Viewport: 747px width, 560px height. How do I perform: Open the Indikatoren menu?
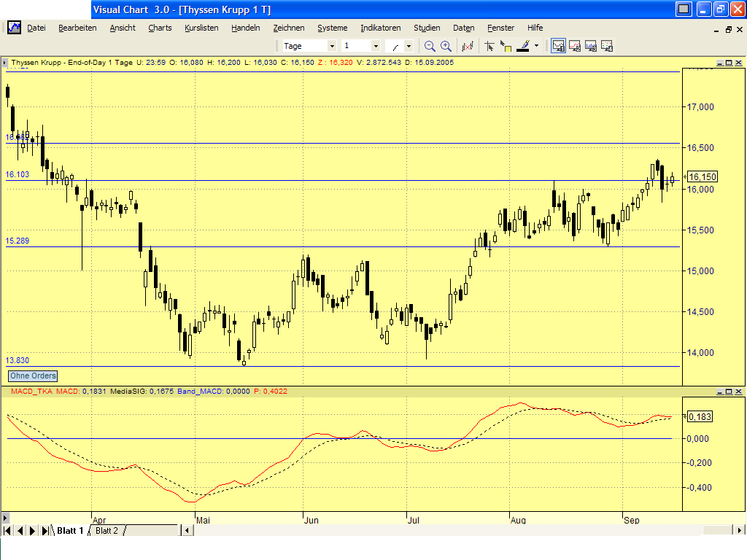pyautogui.click(x=380, y=28)
